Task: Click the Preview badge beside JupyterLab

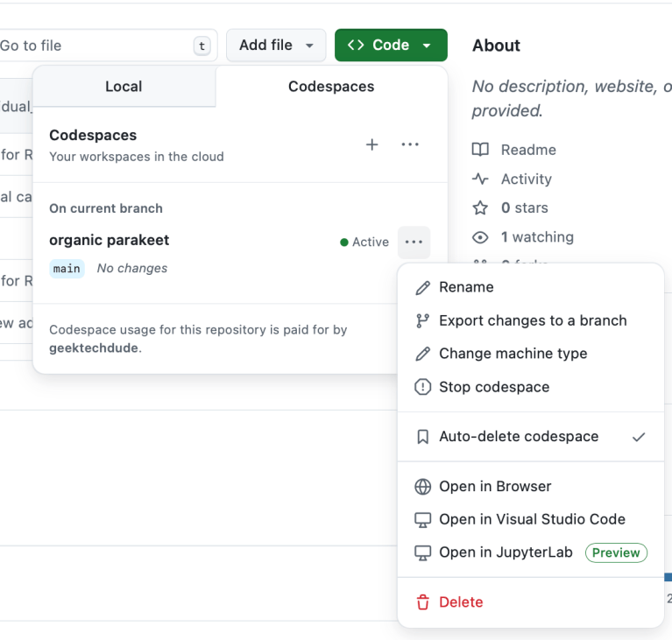Action: 616,552
